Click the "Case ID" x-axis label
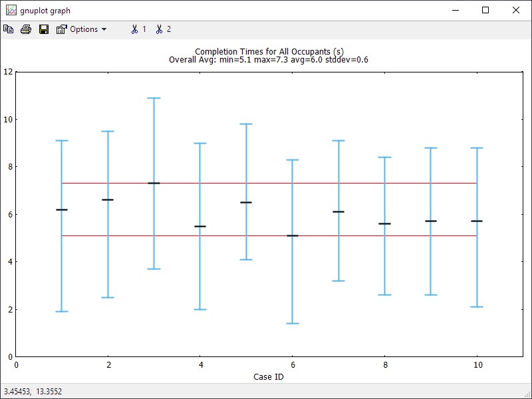532x399 pixels. pyautogui.click(x=269, y=376)
